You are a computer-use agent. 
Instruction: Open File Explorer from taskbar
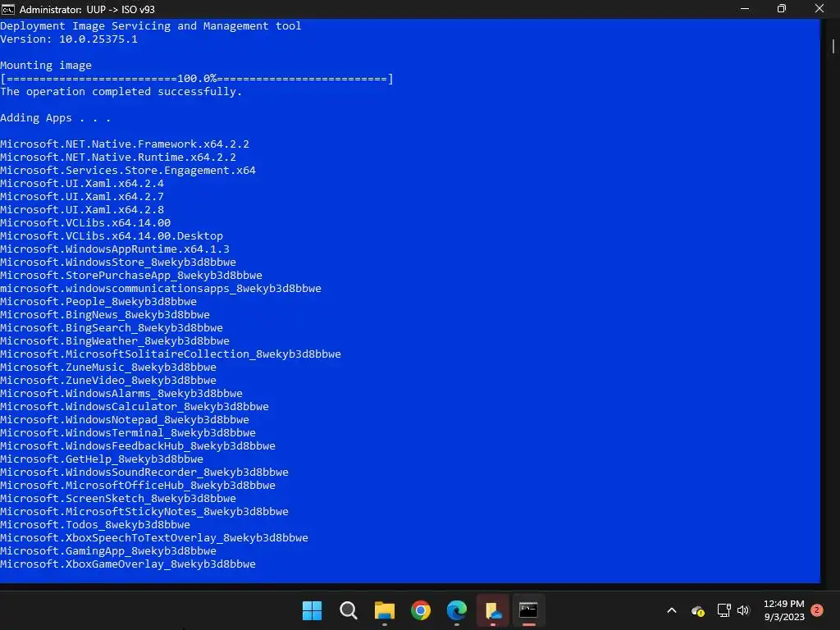click(384, 610)
